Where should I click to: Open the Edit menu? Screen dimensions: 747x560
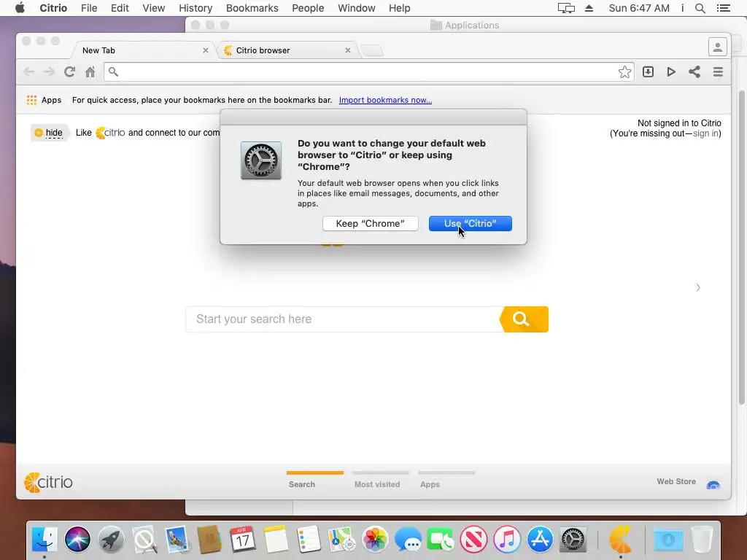[120, 8]
